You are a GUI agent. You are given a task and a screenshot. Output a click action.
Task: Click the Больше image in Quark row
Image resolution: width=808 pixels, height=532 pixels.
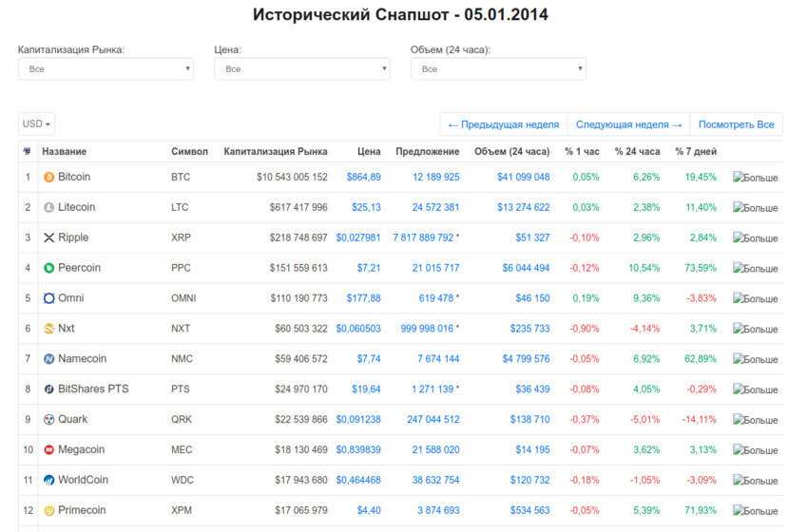tap(756, 420)
